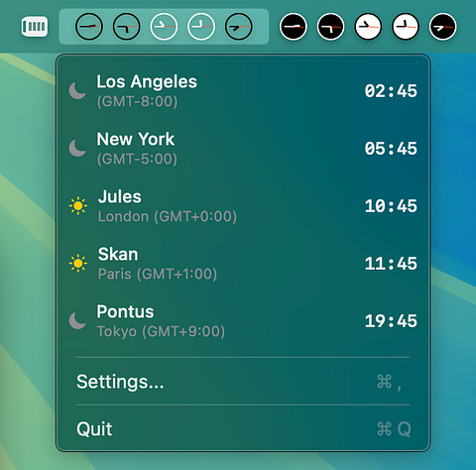Viewport: 476px width, 470px height.
Task: Select the Los Angeles time zone entry
Action: tap(243, 91)
